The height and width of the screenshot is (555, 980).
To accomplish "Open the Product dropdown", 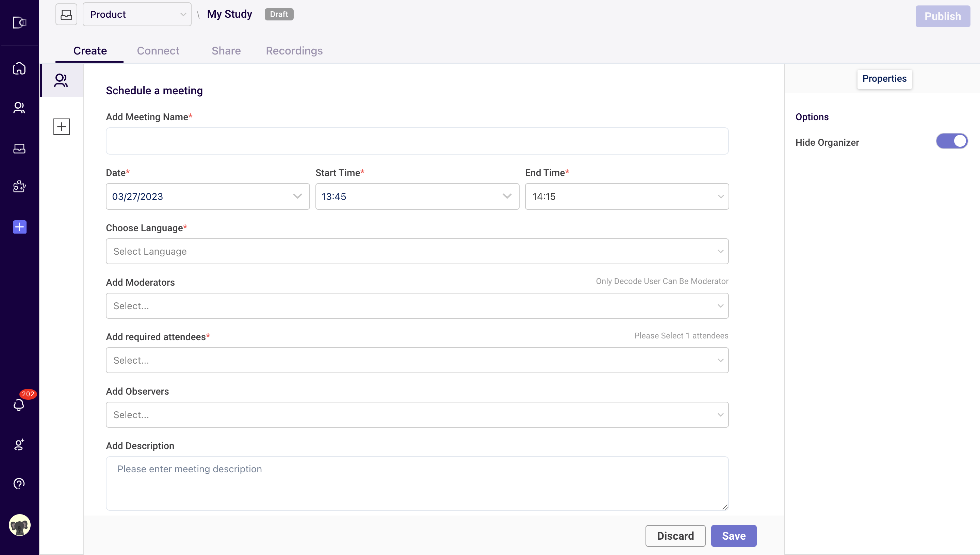I will (137, 15).
